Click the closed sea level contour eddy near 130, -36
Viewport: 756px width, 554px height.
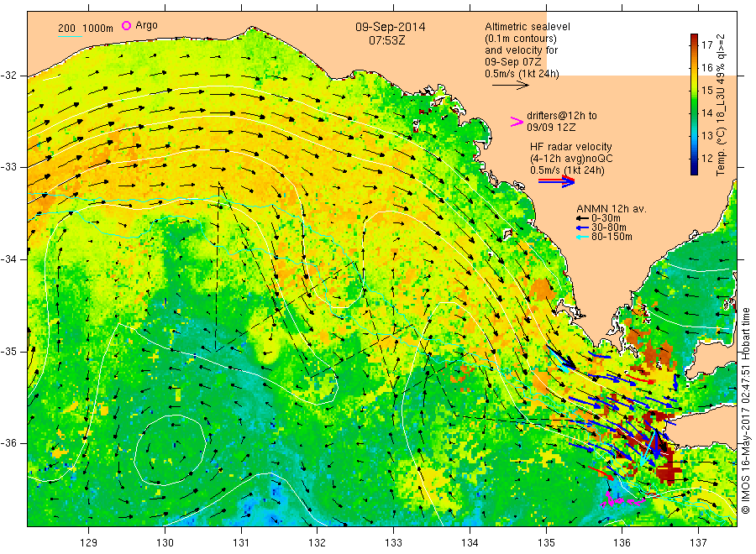point(170,449)
